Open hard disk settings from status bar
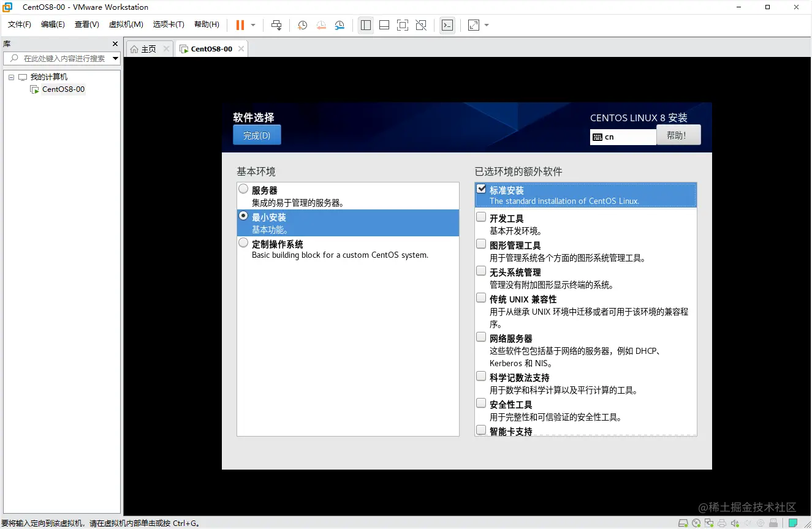This screenshot has height=529, width=812. pyautogui.click(x=683, y=523)
